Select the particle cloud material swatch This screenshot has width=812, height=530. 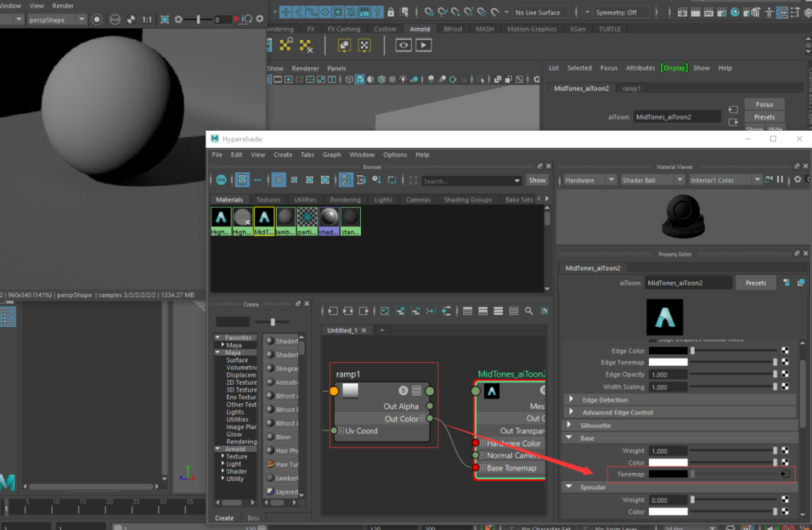coord(307,222)
